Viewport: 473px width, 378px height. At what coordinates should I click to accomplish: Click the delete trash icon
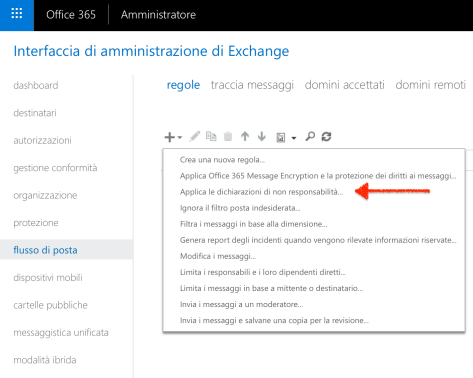[228, 136]
